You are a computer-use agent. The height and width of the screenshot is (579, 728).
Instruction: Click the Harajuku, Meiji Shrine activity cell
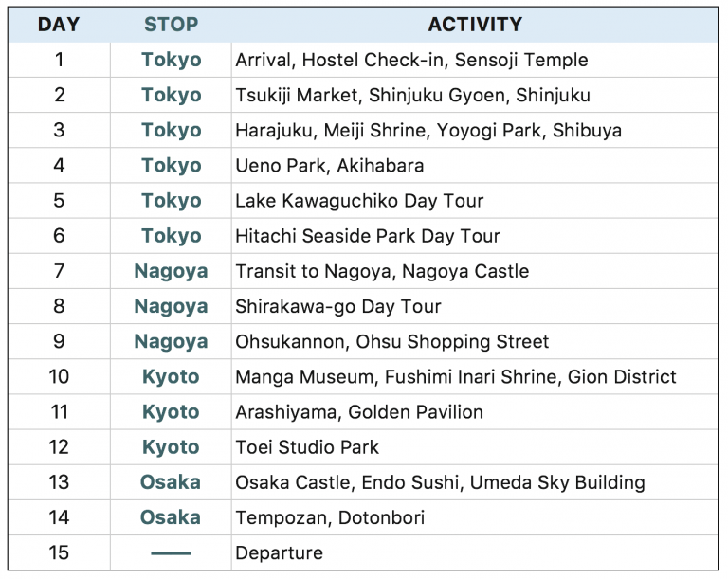pyautogui.click(x=428, y=130)
